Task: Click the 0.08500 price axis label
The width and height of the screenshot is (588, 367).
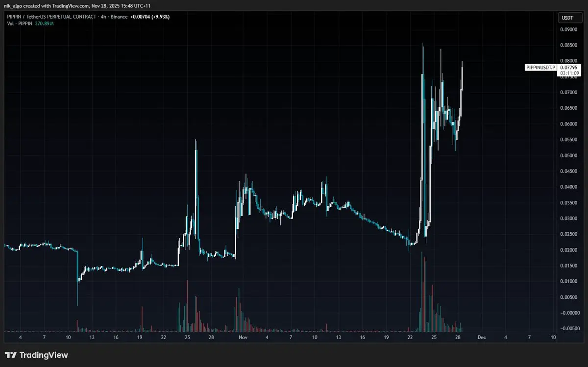Action: (x=569, y=45)
